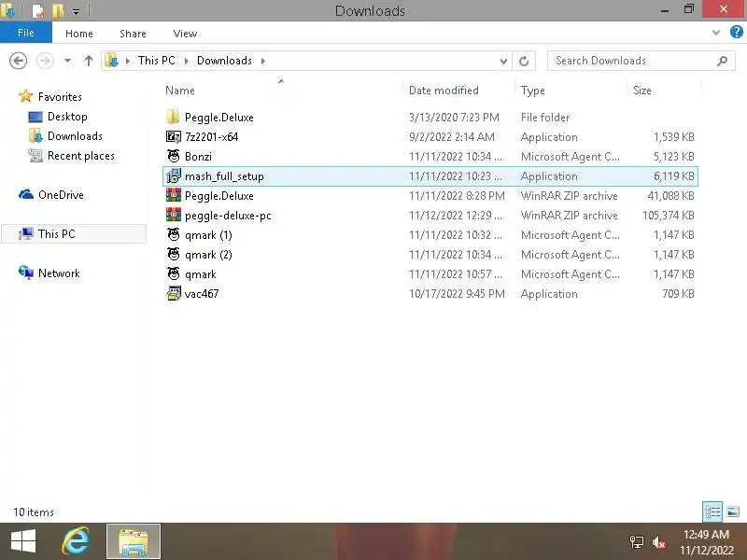Screen dimensions: 747x560
Task: Customize Quick Access Toolbar dropdown
Action: 76,11
